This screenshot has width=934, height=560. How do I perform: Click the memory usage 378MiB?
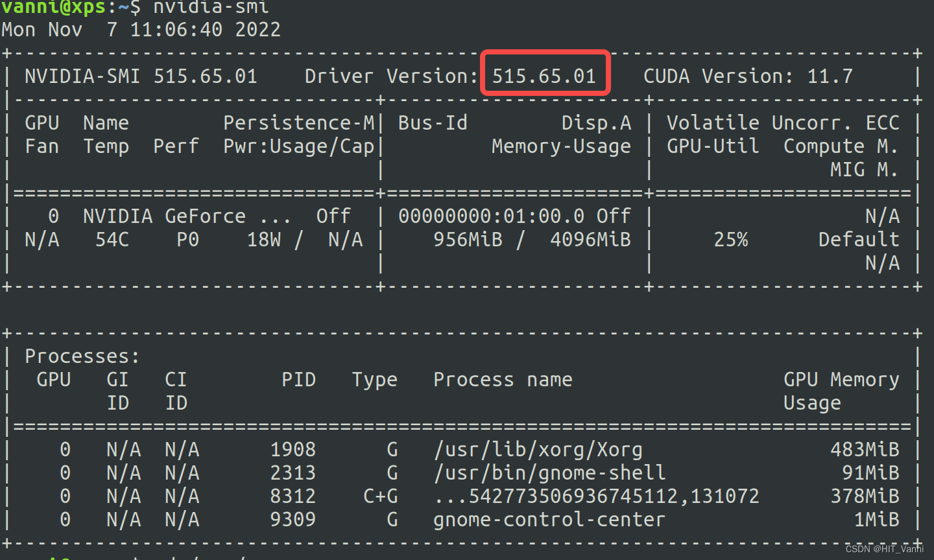tap(865, 496)
